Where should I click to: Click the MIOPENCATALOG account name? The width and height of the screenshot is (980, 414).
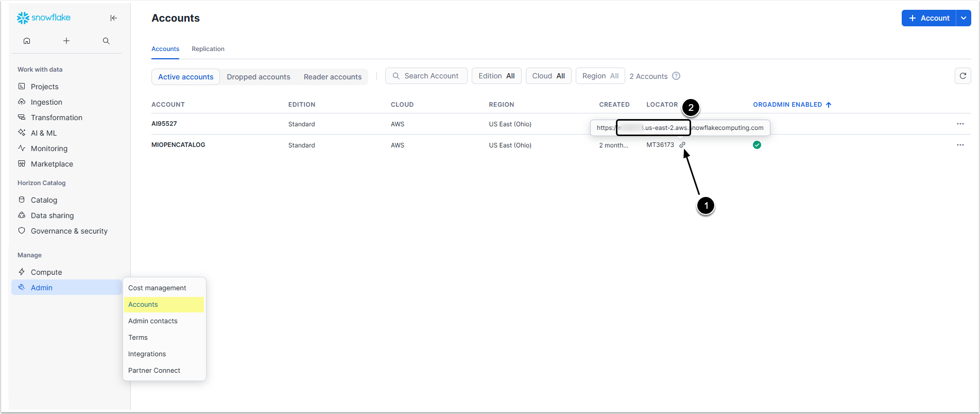click(178, 145)
